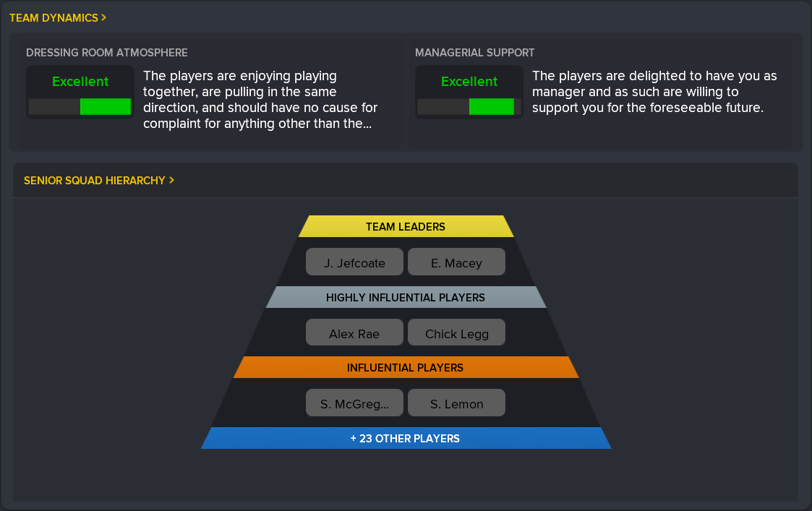Click the dressing room atmosphere description text
Image resolution: width=812 pixels, height=511 pixels.
pyautogui.click(x=260, y=100)
